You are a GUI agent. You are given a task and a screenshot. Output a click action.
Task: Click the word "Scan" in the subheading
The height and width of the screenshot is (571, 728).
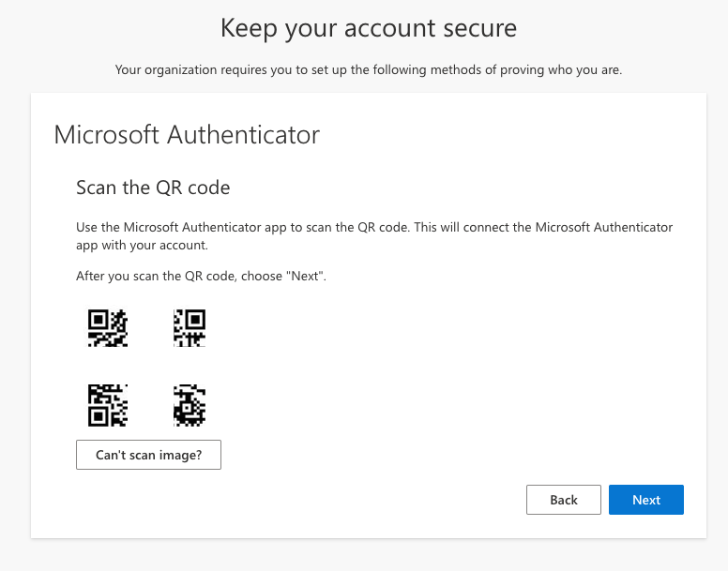point(96,188)
